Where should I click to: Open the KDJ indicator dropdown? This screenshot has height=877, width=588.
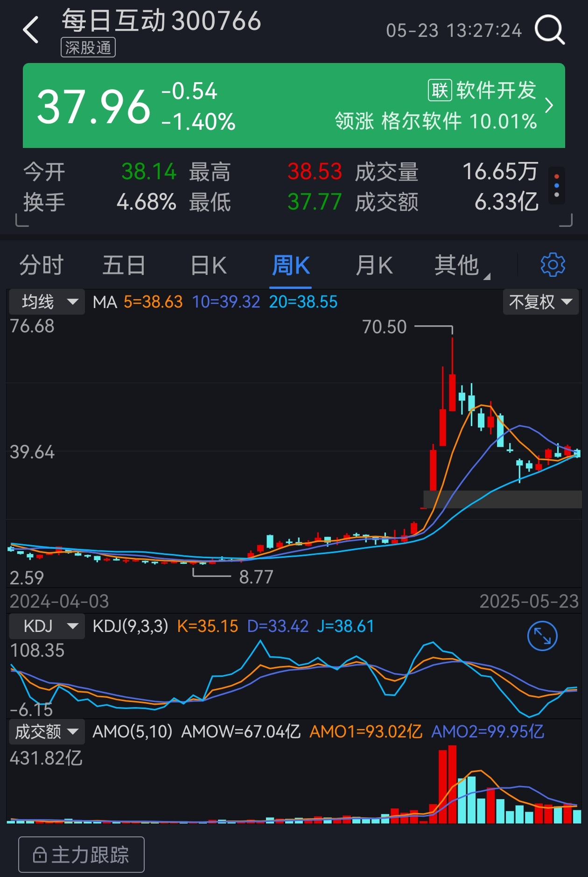47,626
